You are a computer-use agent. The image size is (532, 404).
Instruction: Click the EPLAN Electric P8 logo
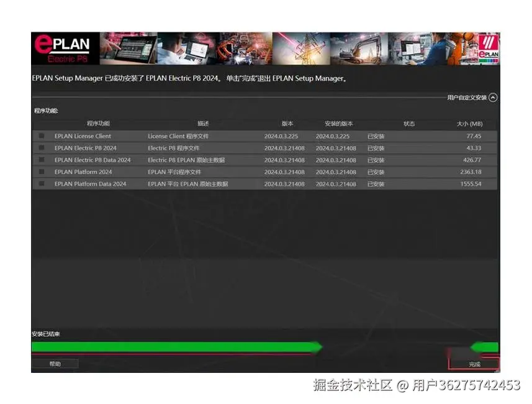click(62, 48)
